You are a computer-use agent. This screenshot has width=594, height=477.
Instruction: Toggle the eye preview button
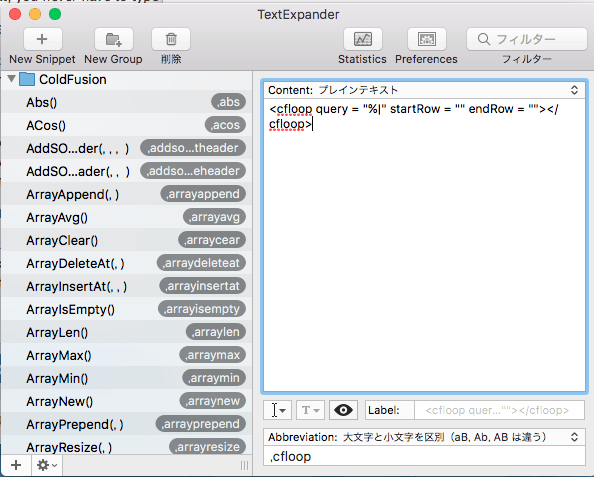[343, 410]
